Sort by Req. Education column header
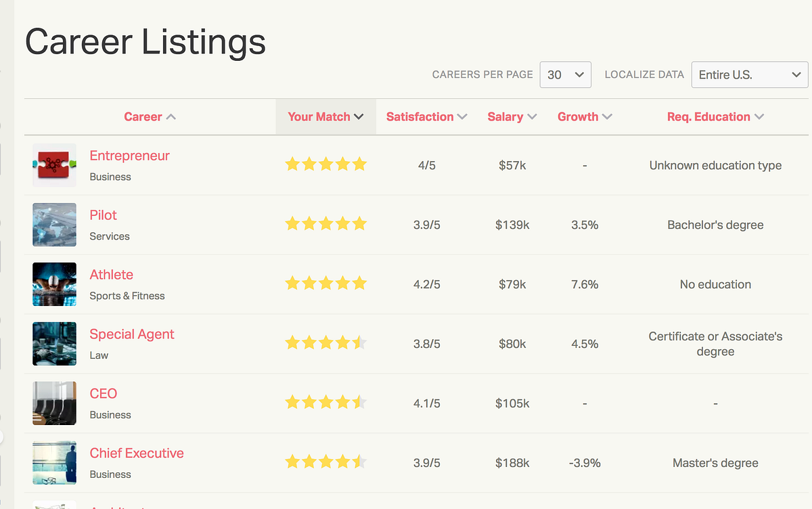812x509 pixels. click(x=715, y=116)
